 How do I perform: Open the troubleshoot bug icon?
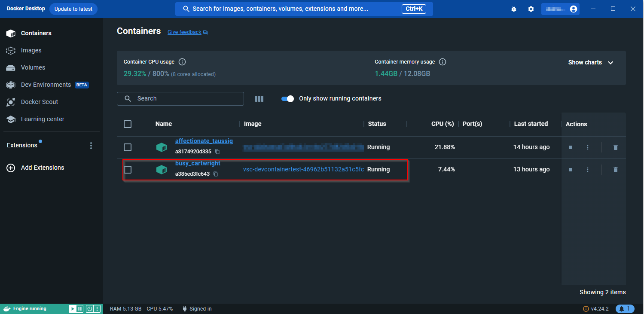click(x=514, y=9)
